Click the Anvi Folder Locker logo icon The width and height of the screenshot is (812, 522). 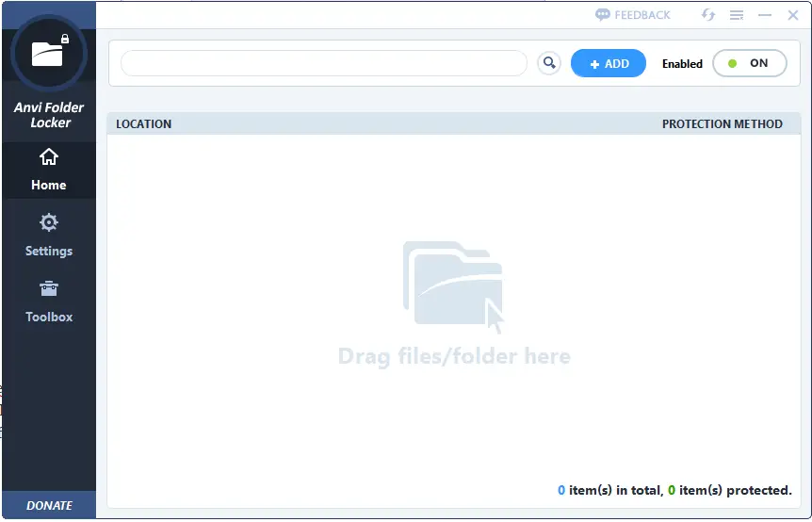pyautogui.click(x=49, y=54)
